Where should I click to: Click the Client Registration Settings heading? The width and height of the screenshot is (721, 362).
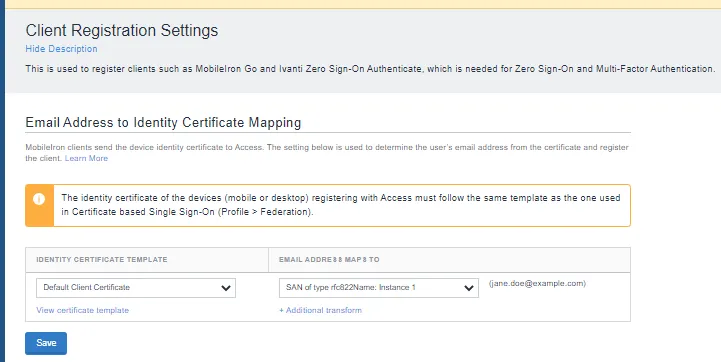[122, 30]
